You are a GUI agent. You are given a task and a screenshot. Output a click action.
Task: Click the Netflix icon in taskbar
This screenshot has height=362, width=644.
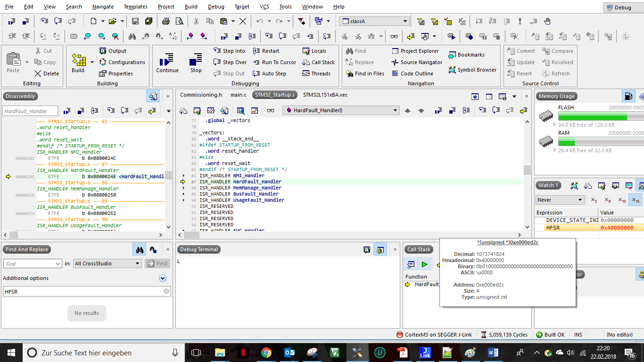click(243, 352)
